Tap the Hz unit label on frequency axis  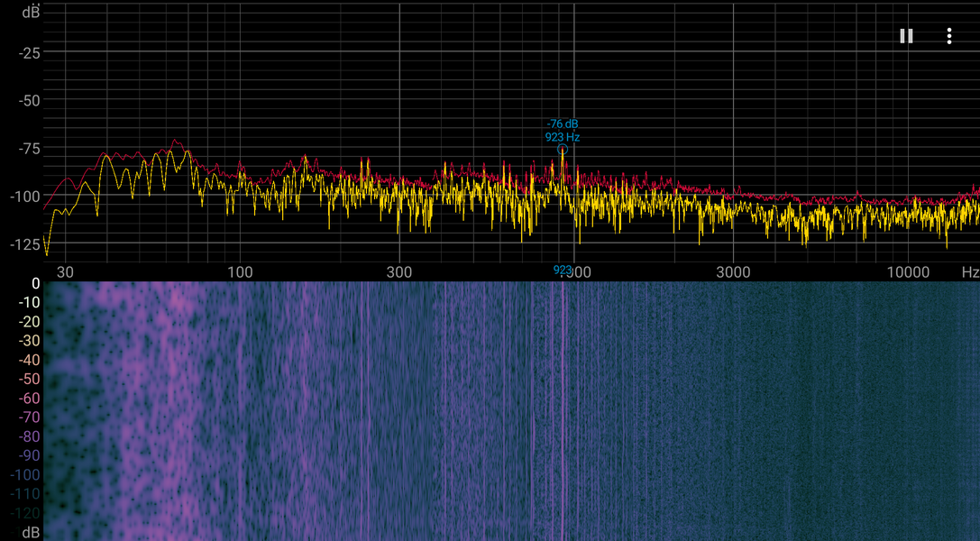point(971,272)
